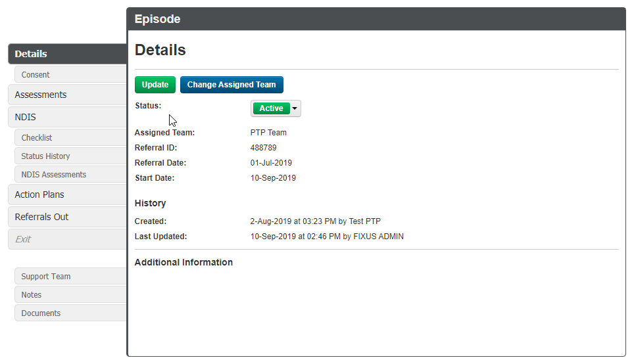This screenshot has width=634, height=364.
Task: Open the Details sidebar tab
Action: 68,54
